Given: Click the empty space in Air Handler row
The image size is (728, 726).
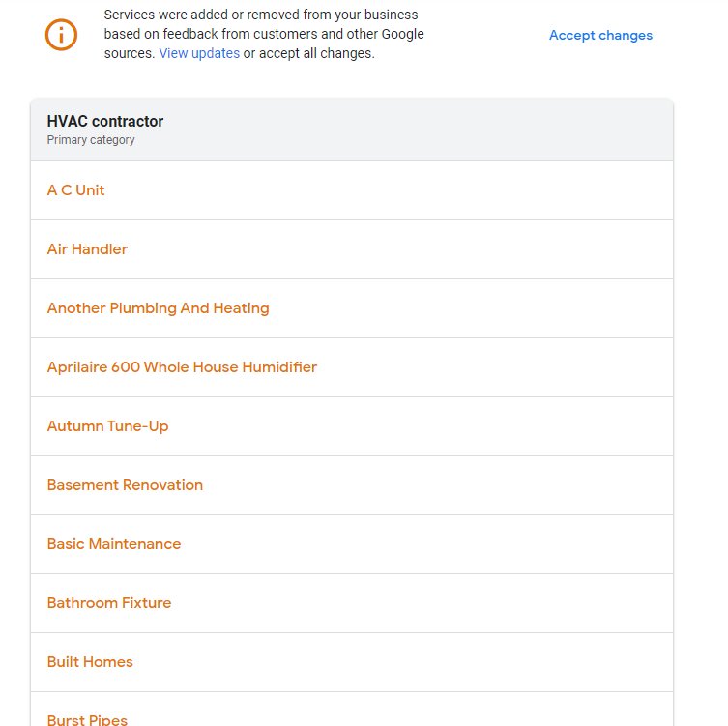Looking at the screenshot, I should pyautogui.click(x=399, y=249).
